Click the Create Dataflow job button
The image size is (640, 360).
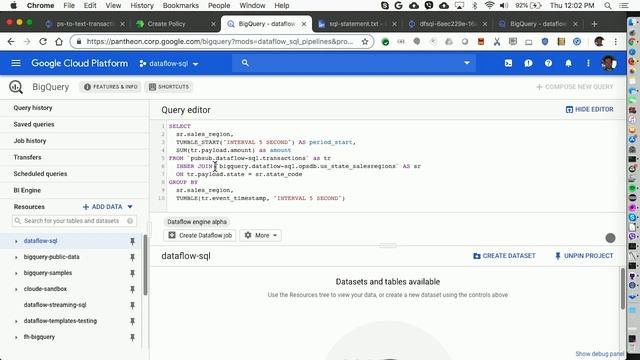pyautogui.click(x=200, y=236)
